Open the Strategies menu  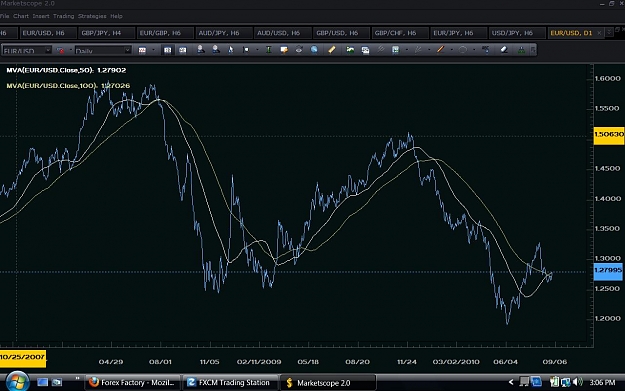coord(92,16)
